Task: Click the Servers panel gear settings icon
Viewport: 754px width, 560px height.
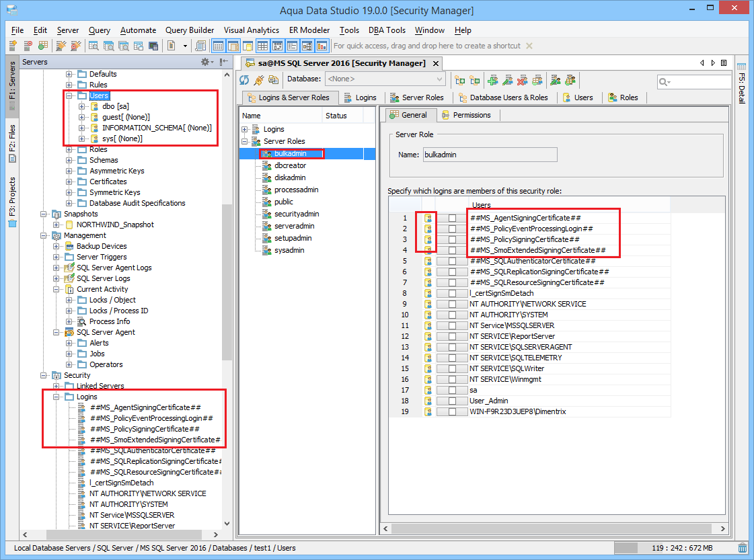Action: click(206, 62)
